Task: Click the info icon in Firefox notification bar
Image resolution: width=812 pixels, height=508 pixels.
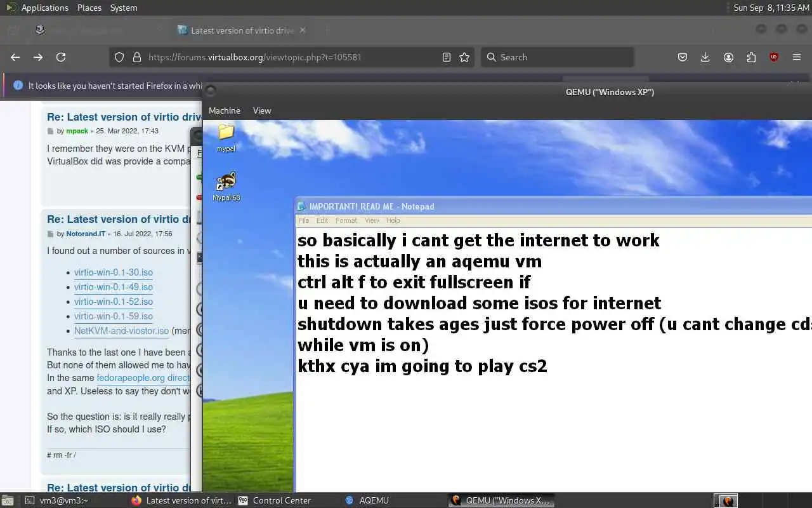Action: tap(18, 86)
